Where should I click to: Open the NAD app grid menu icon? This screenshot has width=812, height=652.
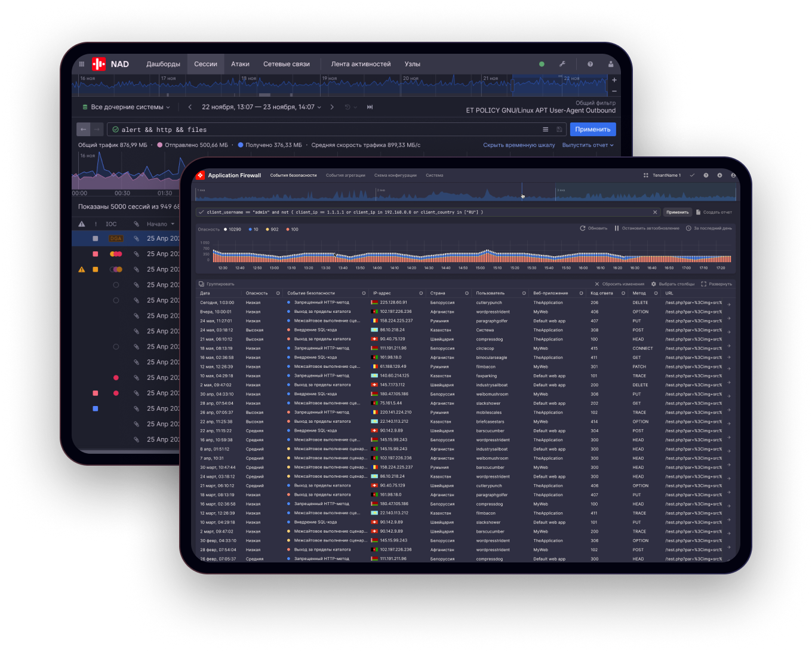coord(82,64)
